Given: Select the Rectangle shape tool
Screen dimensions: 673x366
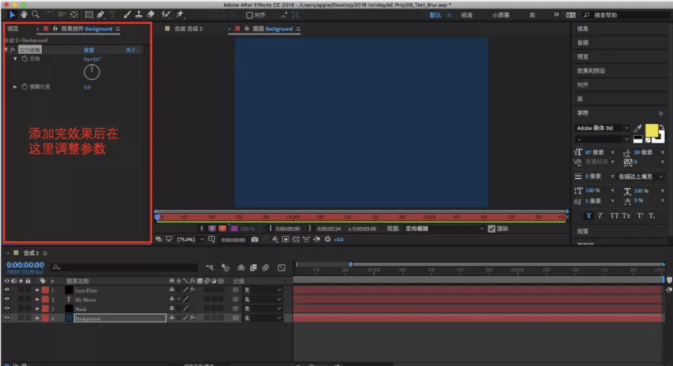Looking at the screenshot, I should [x=89, y=15].
